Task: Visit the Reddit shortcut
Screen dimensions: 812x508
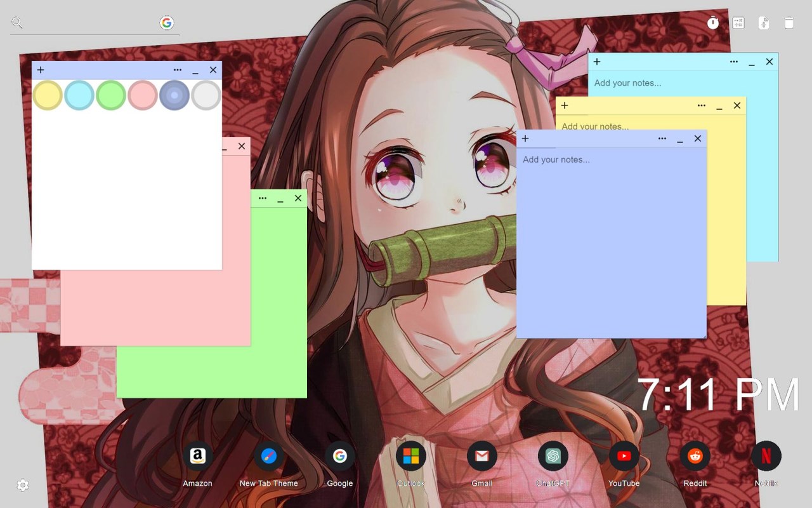Action: (695, 456)
